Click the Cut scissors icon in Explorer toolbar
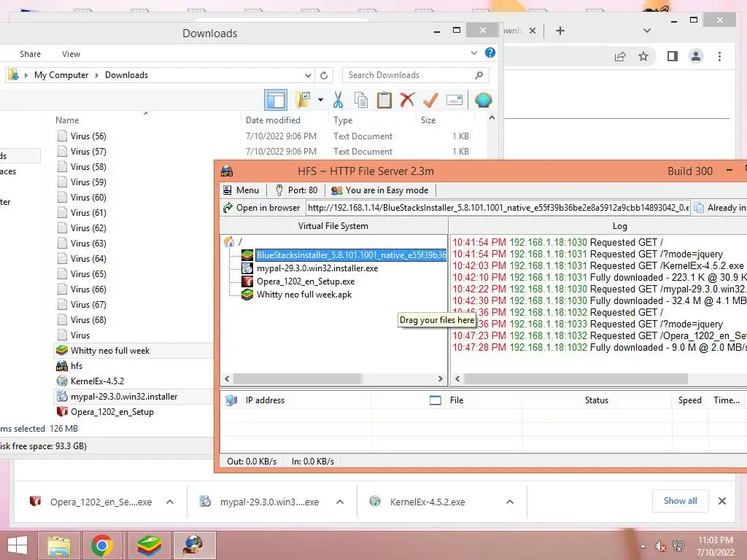747x560 pixels. pyautogui.click(x=338, y=100)
